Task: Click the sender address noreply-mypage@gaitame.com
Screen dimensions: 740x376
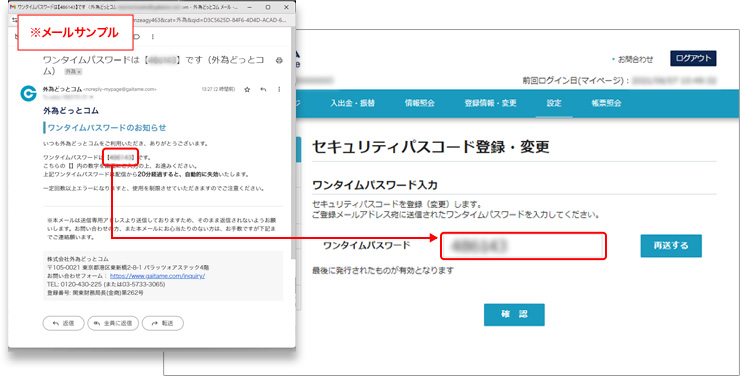Action: (x=120, y=89)
